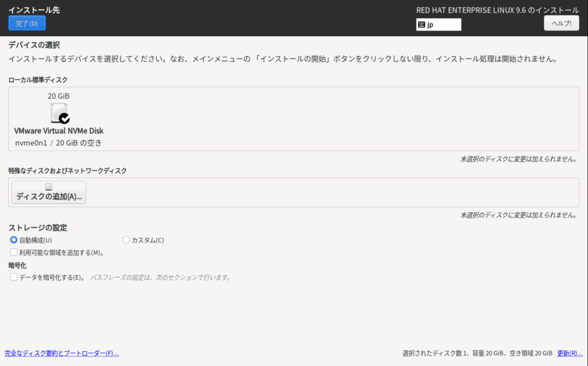
Task: Click the checkmark badge on the selected disk
Action: (64, 118)
